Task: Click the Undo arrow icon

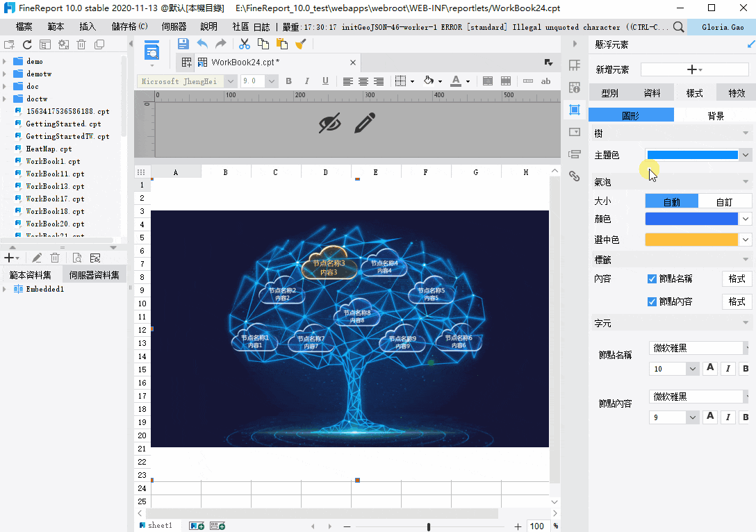Action: [x=202, y=44]
